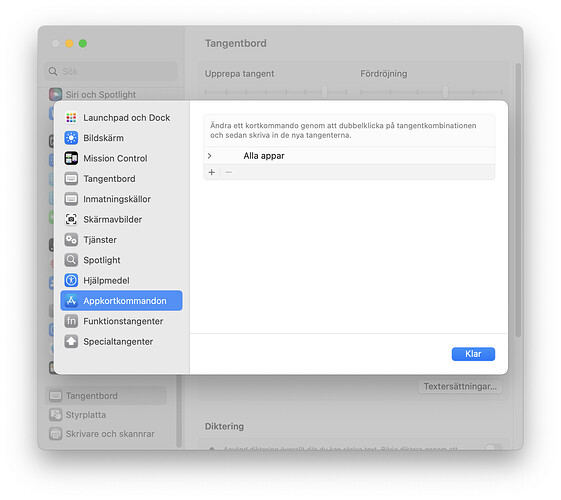Add a new app shortcut with plus
This screenshot has height=500, width=561.
pyautogui.click(x=212, y=172)
